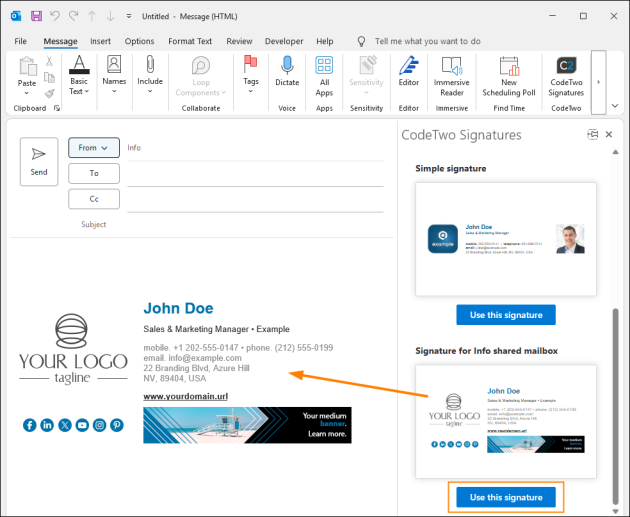Click the Instagram icon in the signature
This screenshot has width=630, height=517.
click(x=99, y=425)
